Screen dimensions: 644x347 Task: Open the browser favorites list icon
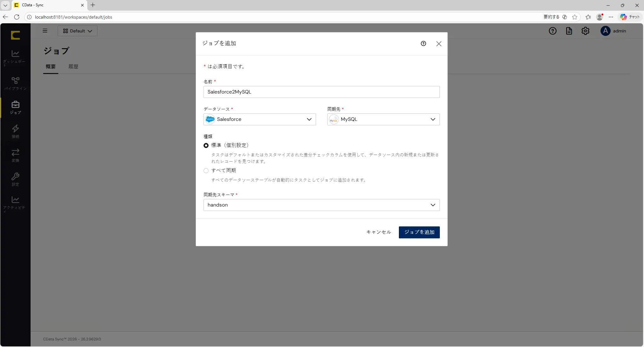point(588,17)
